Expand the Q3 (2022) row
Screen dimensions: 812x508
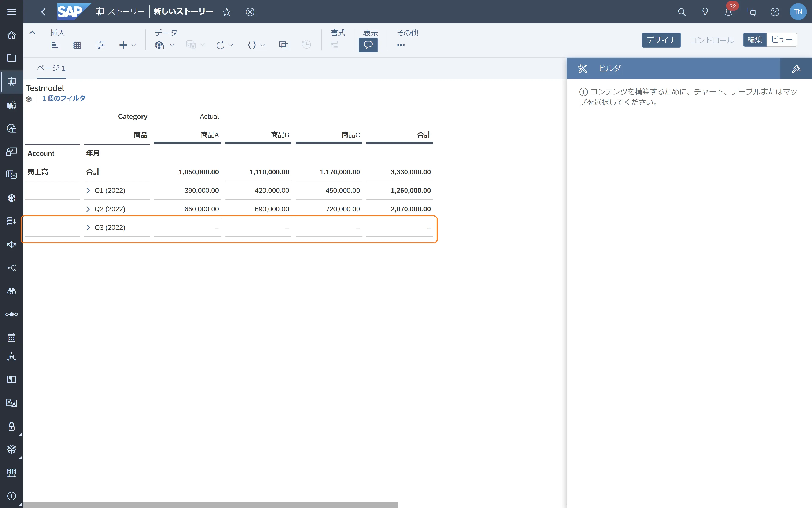pyautogui.click(x=88, y=228)
